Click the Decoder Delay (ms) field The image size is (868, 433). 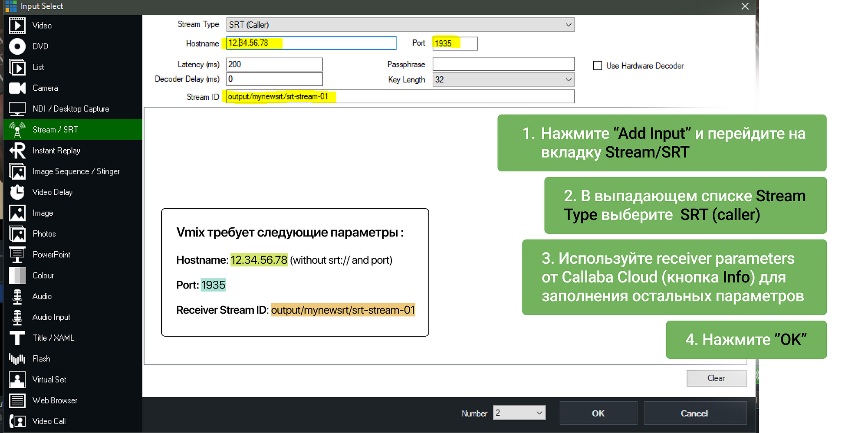[x=274, y=79]
